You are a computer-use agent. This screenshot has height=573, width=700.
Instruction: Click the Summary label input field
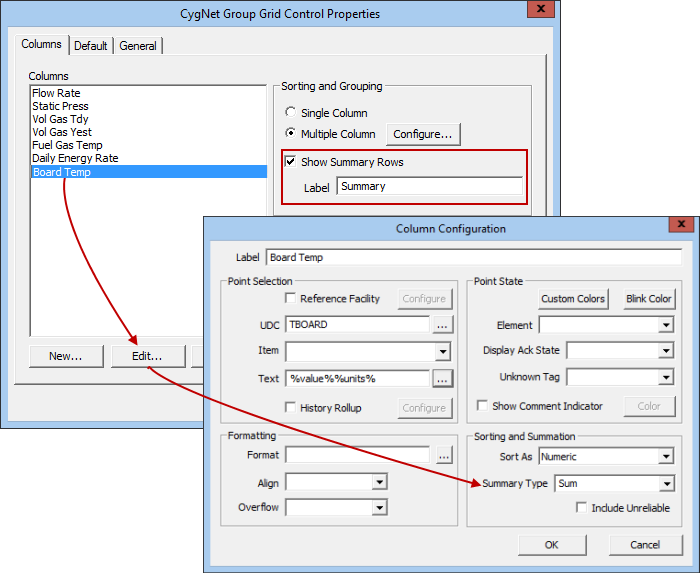(429, 186)
